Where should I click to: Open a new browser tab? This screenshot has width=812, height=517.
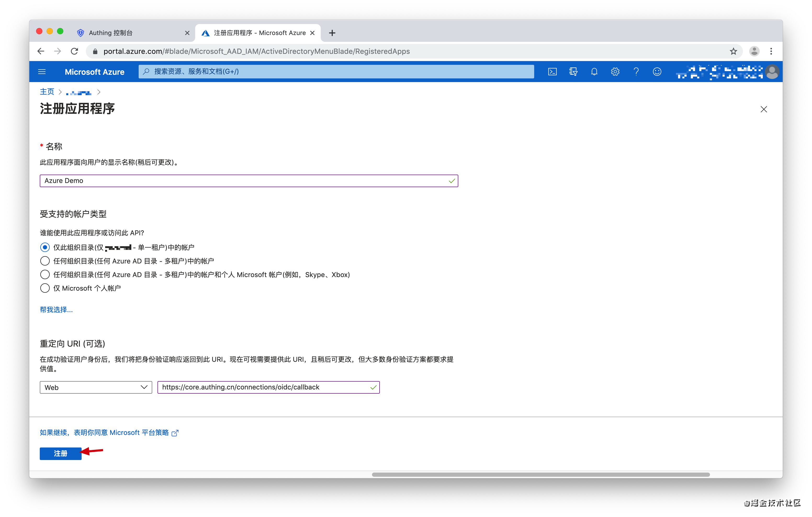click(332, 33)
